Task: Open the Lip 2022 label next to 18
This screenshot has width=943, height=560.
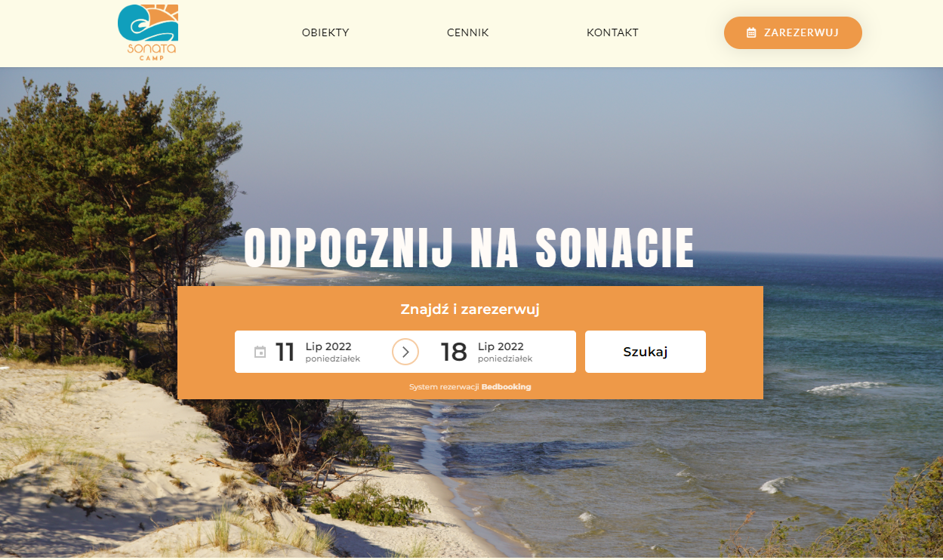Action: 501,346
